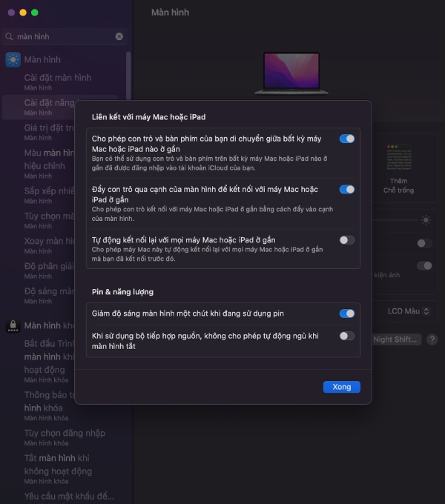Enable Tự động kết nối lại toggle
The width and height of the screenshot is (445, 504).
coord(347,240)
